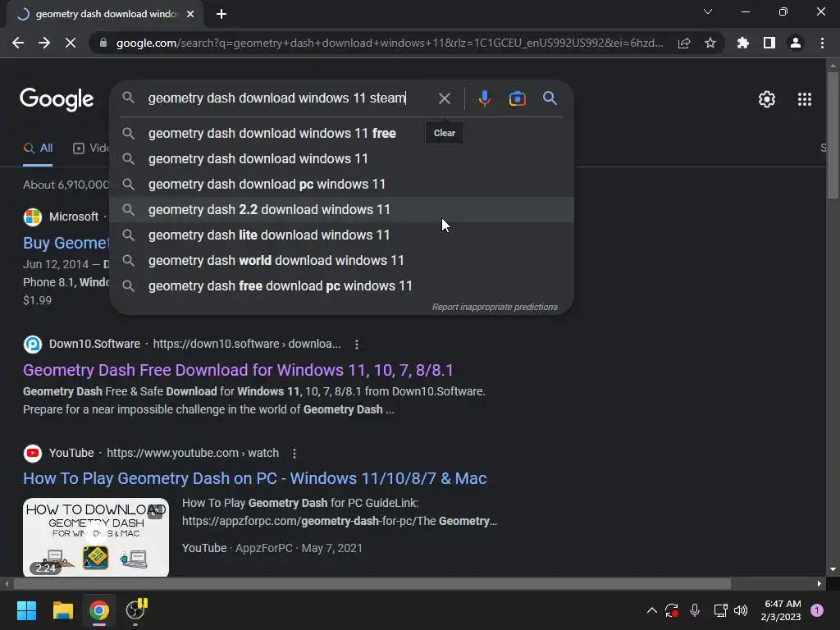Play the 2:24 YouTube video thumbnail
This screenshot has width=840, height=630.
(x=95, y=537)
